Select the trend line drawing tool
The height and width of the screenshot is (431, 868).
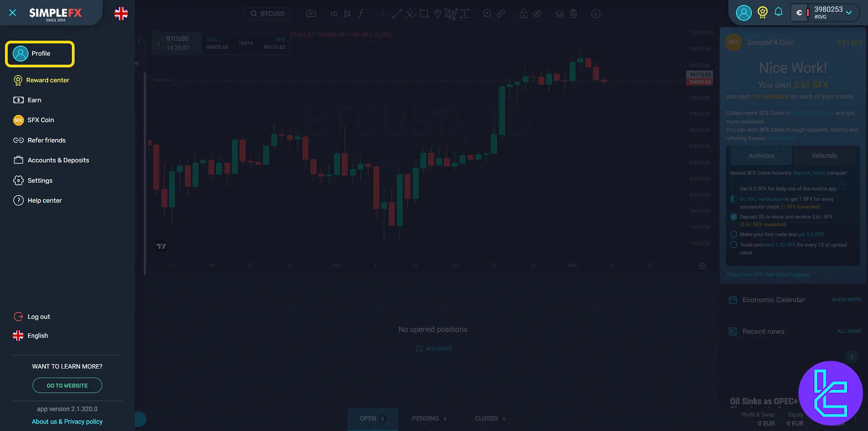point(397,14)
